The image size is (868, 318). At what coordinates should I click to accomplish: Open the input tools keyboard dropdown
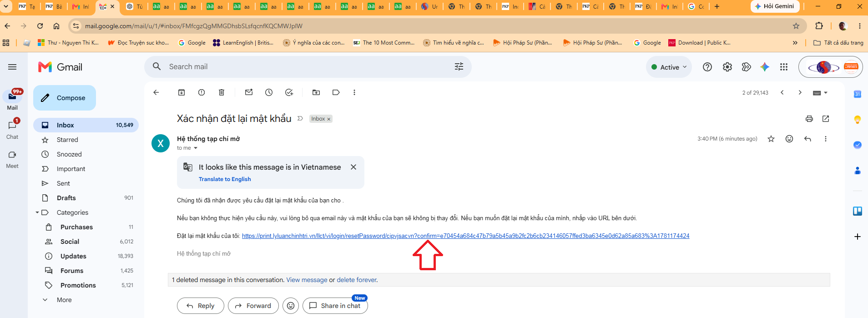click(820, 92)
